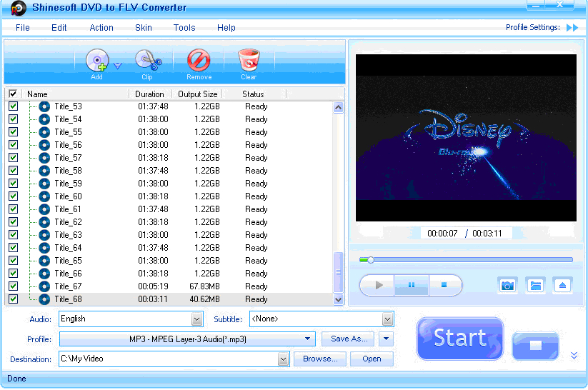Open the Tools menu
The image size is (588, 390).
click(184, 28)
